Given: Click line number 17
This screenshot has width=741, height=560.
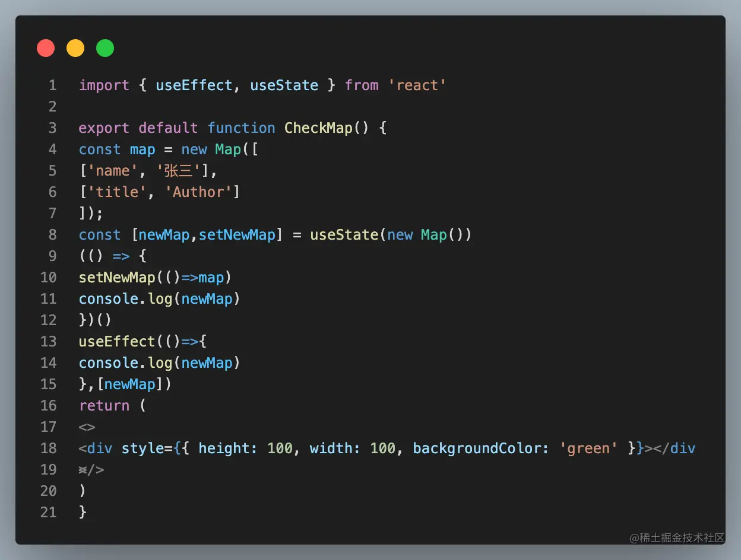Looking at the screenshot, I should pyautogui.click(x=48, y=427).
